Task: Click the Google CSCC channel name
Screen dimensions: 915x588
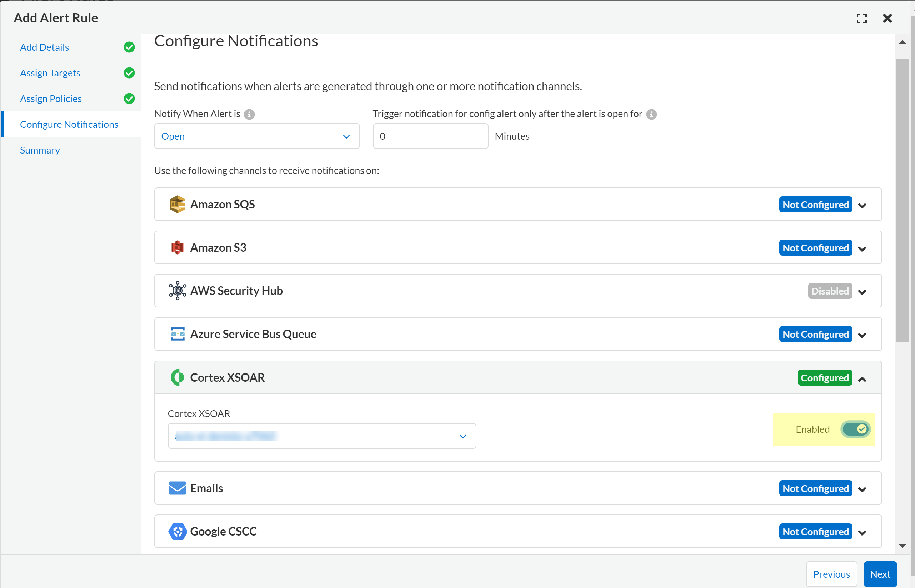Action: click(224, 532)
